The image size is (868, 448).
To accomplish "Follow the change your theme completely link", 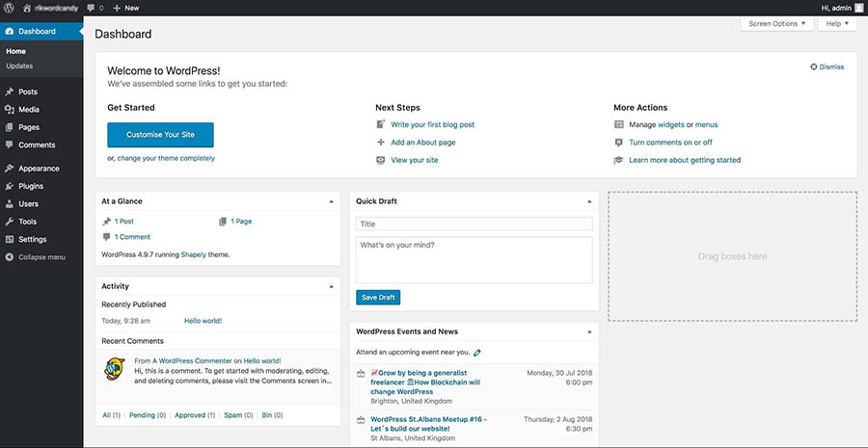I will click(166, 158).
